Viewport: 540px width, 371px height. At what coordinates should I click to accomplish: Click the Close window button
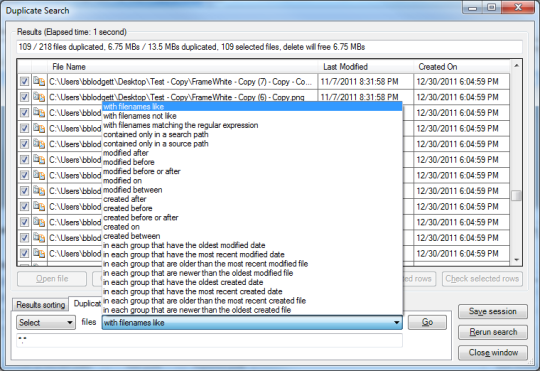(x=493, y=353)
